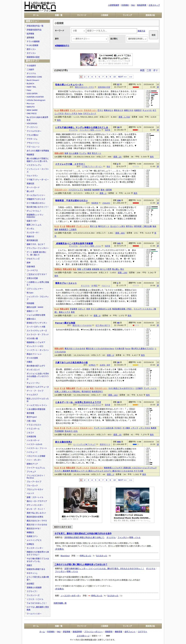Open とあるゲーマーは、IS世界に生まれたようです

tap(78, 402)
